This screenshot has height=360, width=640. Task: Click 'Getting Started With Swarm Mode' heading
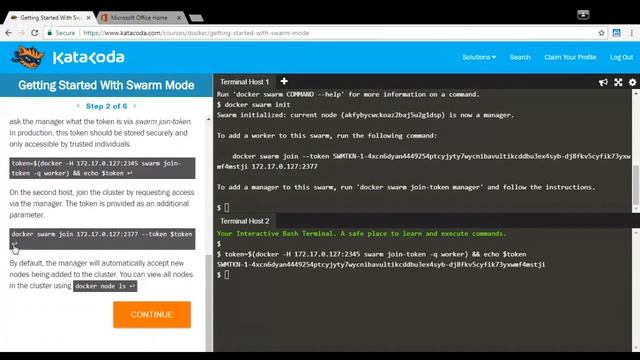pos(106,85)
